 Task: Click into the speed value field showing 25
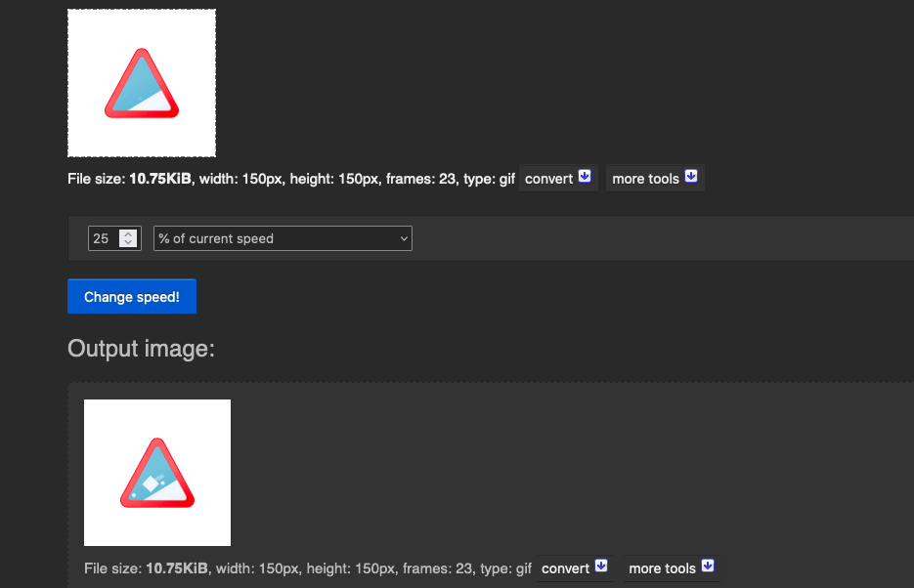104,238
